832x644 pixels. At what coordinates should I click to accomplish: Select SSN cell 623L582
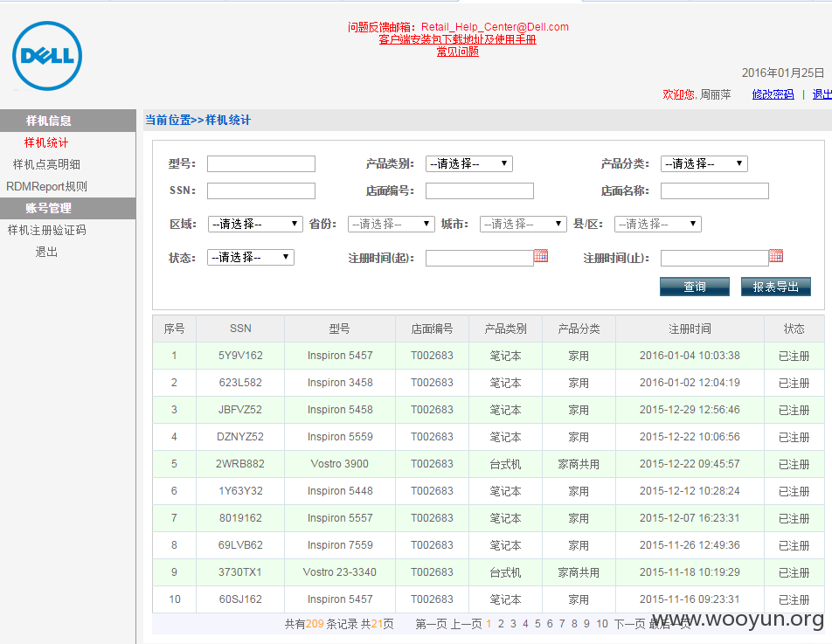coord(240,383)
